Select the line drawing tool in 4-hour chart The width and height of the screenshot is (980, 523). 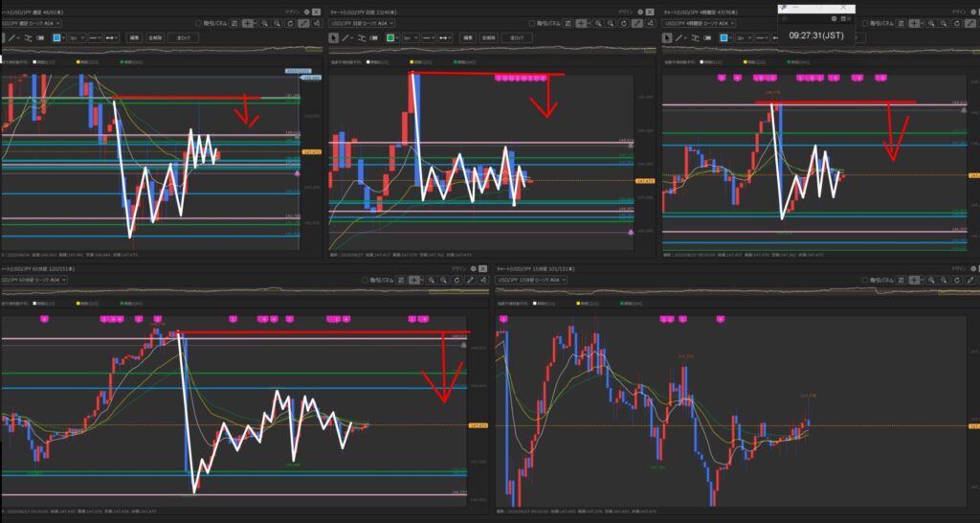click(679, 37)
